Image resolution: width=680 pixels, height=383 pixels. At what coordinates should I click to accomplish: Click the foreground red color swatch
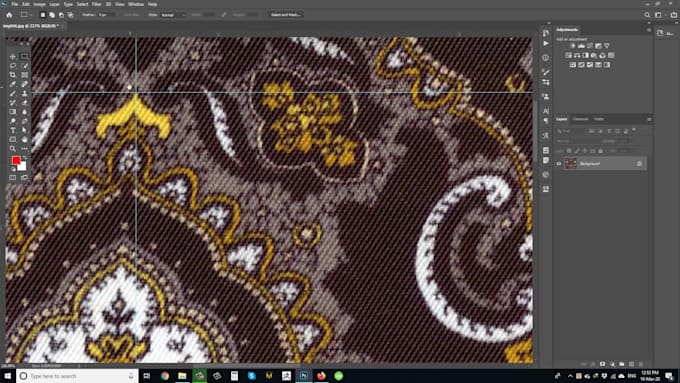click(16, 160)
